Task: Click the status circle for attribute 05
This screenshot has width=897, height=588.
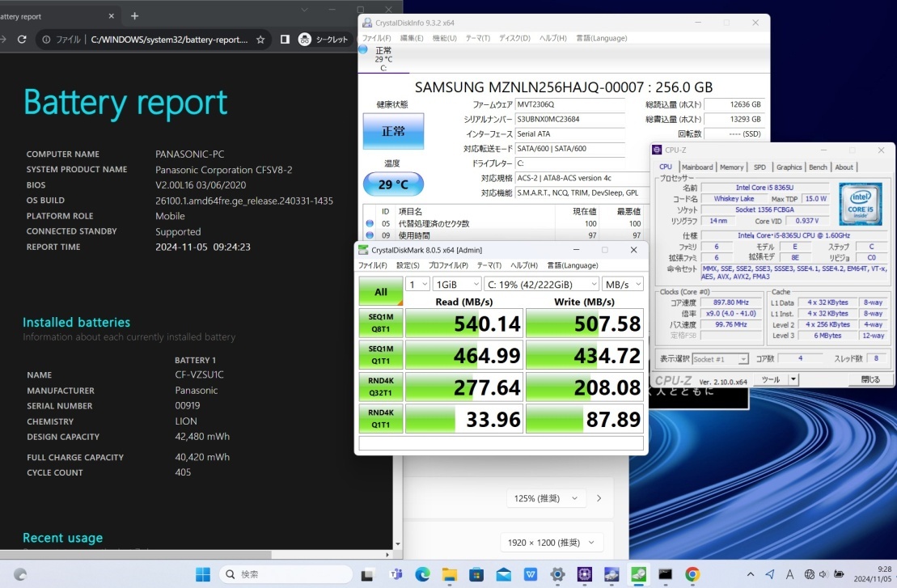Action: 370,224
